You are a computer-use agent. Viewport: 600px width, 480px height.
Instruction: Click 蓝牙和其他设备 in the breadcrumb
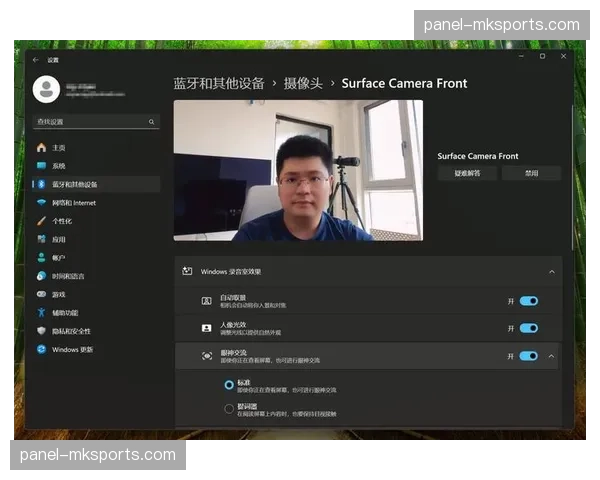coord(218,84)
